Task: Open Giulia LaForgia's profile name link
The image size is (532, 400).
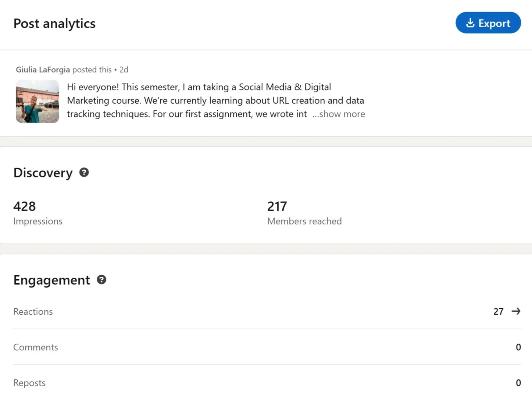Action: [43, 70]
